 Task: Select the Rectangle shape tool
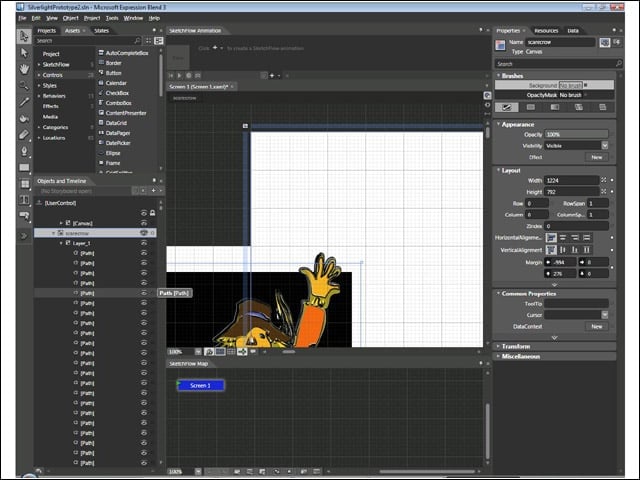[x=24, y=167]
